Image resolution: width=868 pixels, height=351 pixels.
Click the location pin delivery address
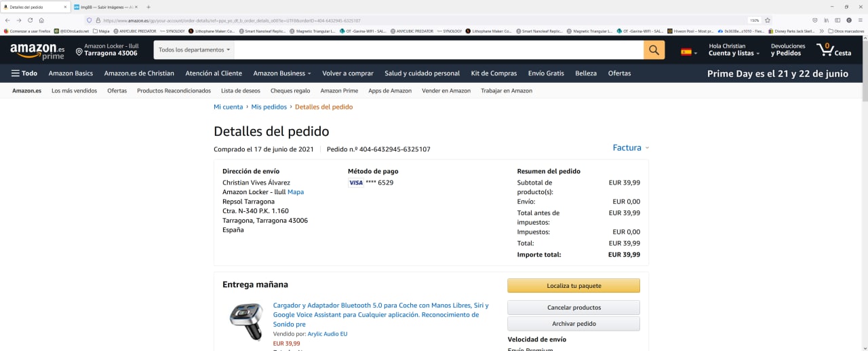click(x=108, y=50)
